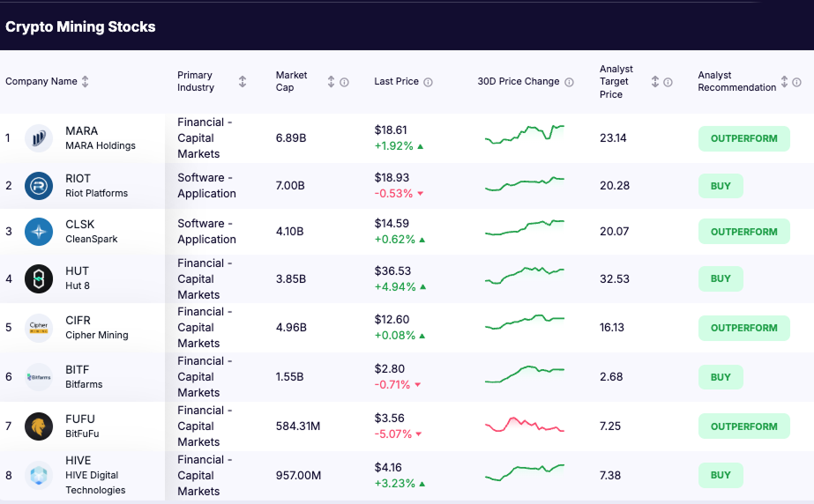The image size is (814, 504).
Task: Open the info icon beside Last Price
Action: coord(428,82)
